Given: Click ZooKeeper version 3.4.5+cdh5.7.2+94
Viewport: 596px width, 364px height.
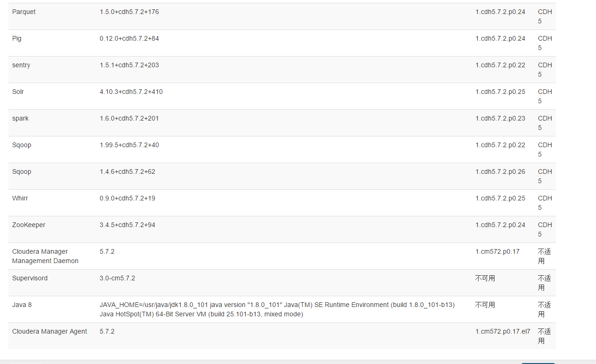Looking at the screenshot, I should coord(127,225).
